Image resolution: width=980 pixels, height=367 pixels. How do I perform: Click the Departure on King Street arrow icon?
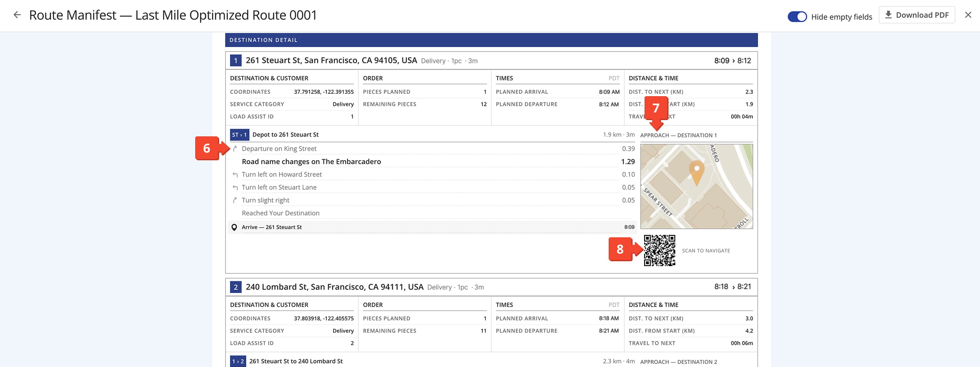234,149
